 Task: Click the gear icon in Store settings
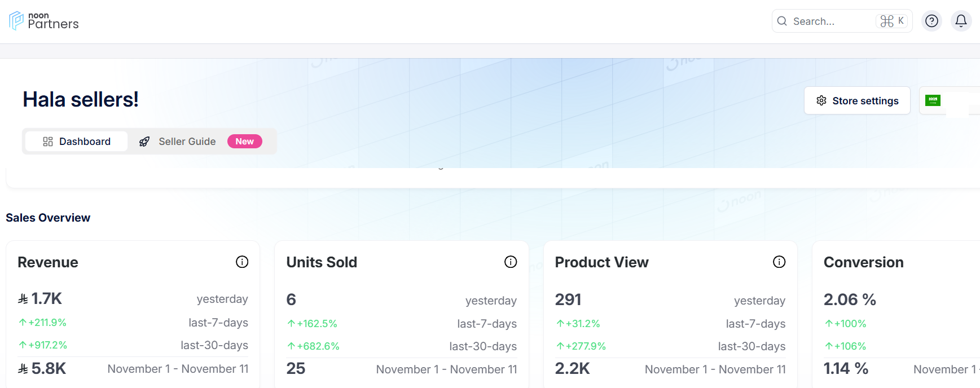point(821,100)
